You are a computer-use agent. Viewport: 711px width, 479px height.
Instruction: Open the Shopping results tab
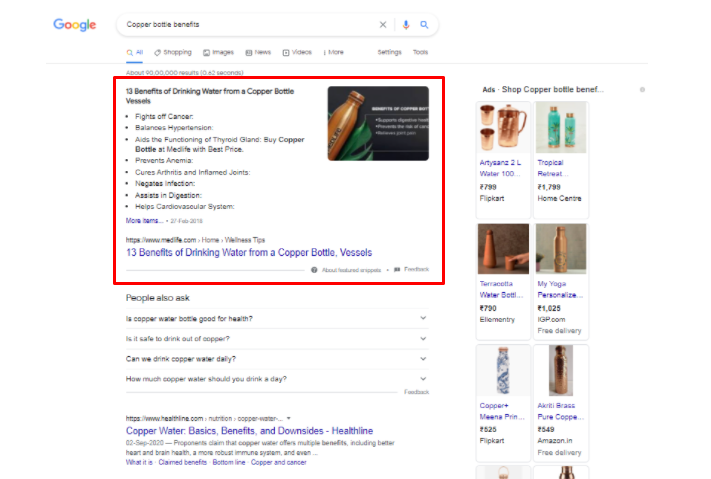(173, 52)
